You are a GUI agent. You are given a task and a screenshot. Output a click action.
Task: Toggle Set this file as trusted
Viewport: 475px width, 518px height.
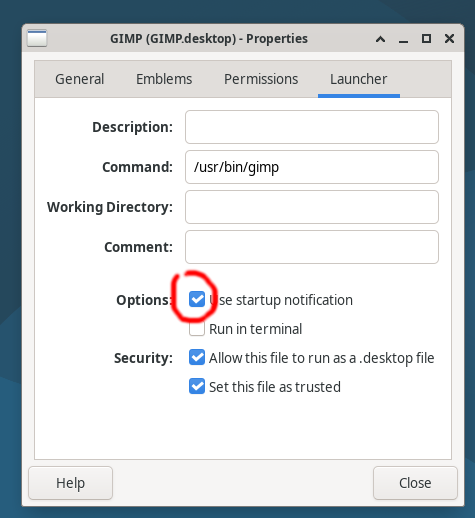[x=197, y=387]
